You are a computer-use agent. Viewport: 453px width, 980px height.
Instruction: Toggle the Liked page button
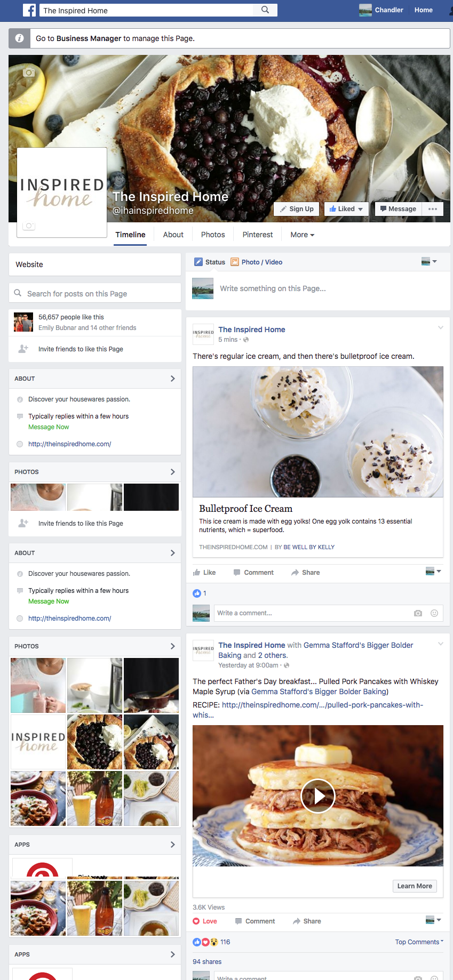pyautogui.click(x=346, y=209)
